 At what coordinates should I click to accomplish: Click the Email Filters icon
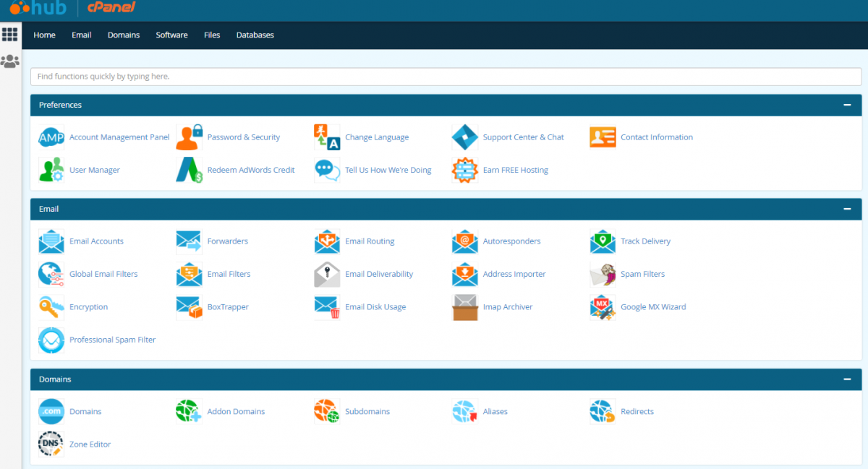190,275
